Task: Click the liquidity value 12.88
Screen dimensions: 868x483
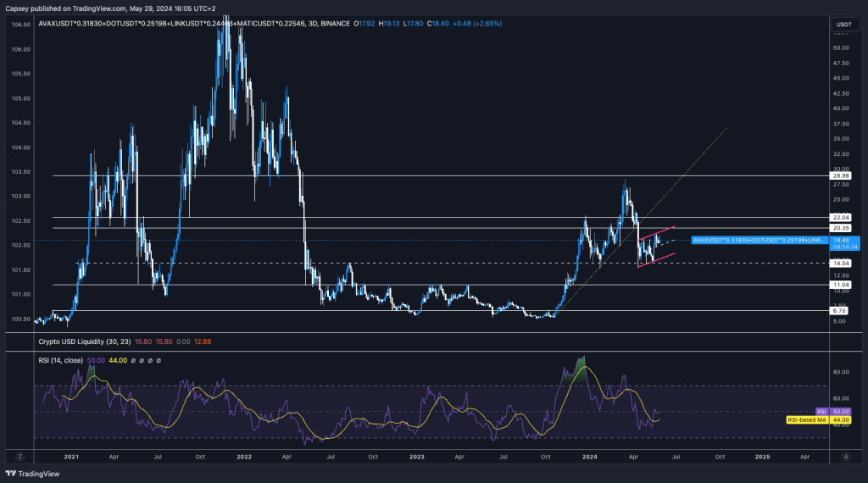Action: (203, 342)
